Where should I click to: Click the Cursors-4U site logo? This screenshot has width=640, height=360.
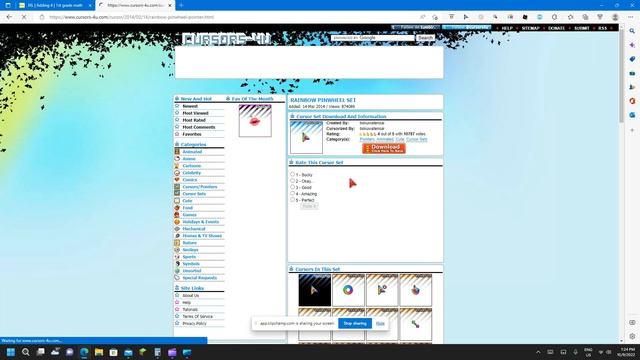227,39
